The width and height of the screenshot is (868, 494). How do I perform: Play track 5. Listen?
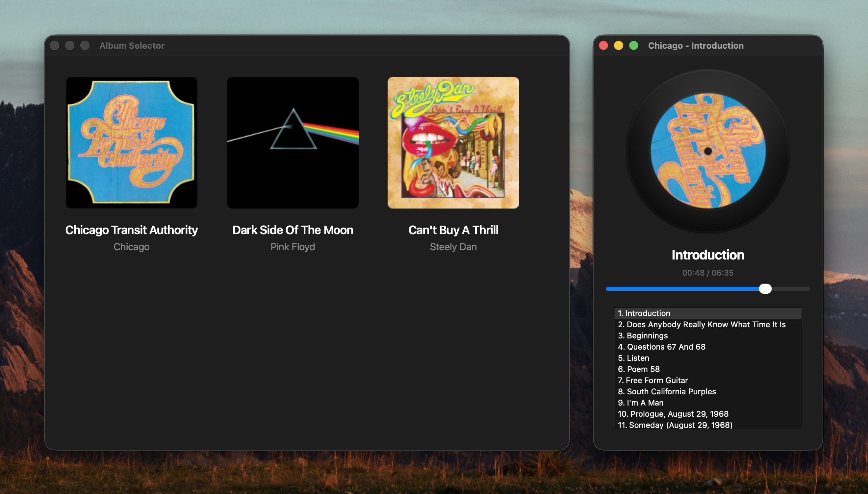tap(633, 358)
